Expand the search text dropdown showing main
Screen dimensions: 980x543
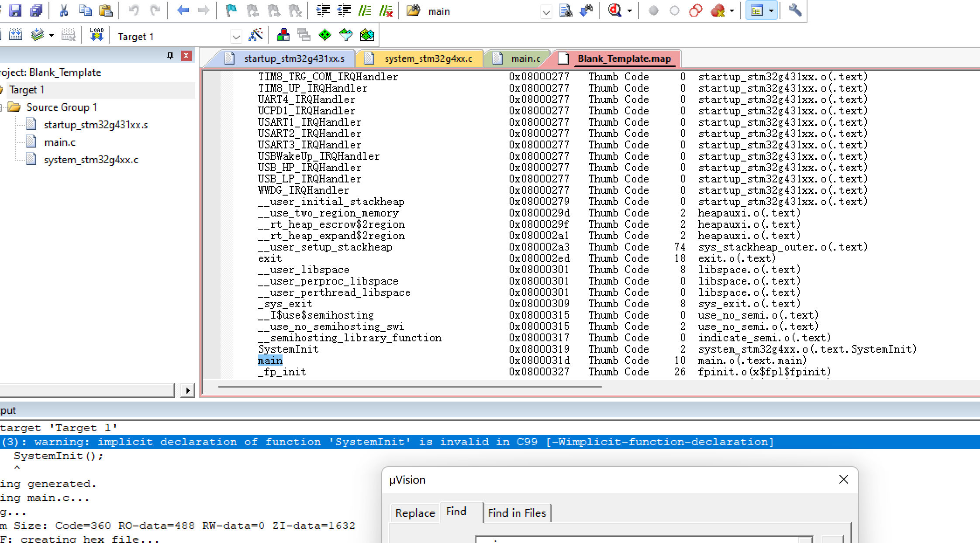(x=546, y=12)
